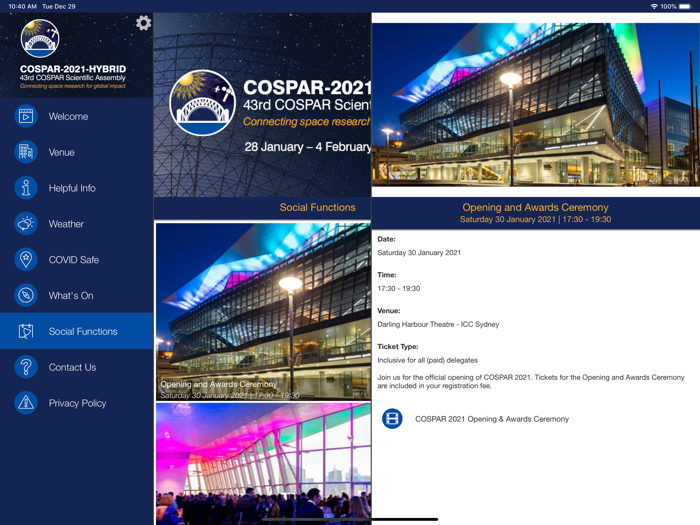This screenshot has height=525, width=700.
Task: Open the COVID Safe page
Action: pyautogui.click(x=76, y=259)
